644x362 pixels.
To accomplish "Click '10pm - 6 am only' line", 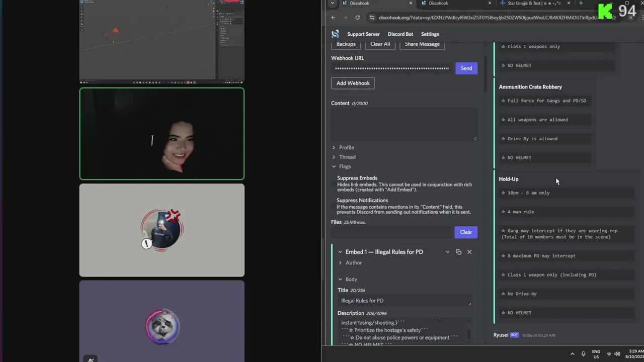I will tap(528, 193).
